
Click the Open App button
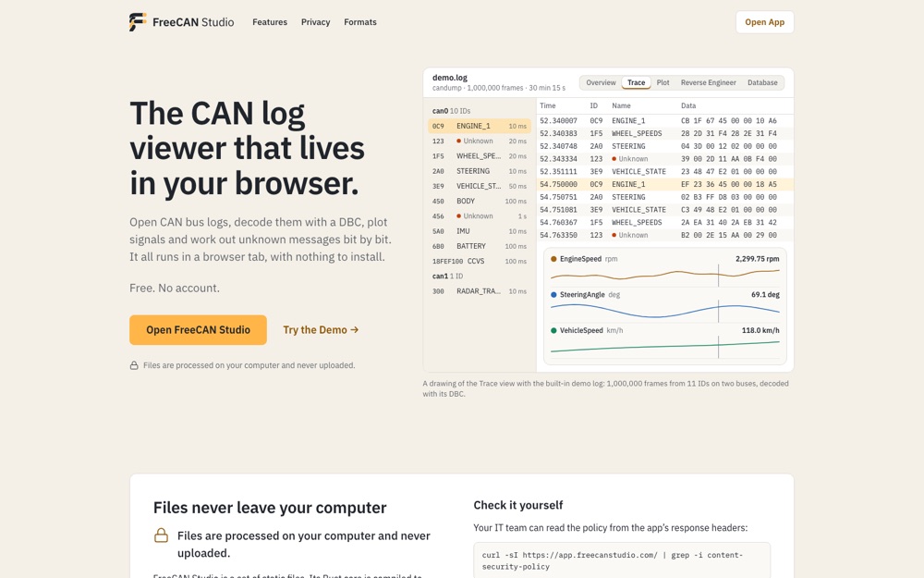coord(764,22)
